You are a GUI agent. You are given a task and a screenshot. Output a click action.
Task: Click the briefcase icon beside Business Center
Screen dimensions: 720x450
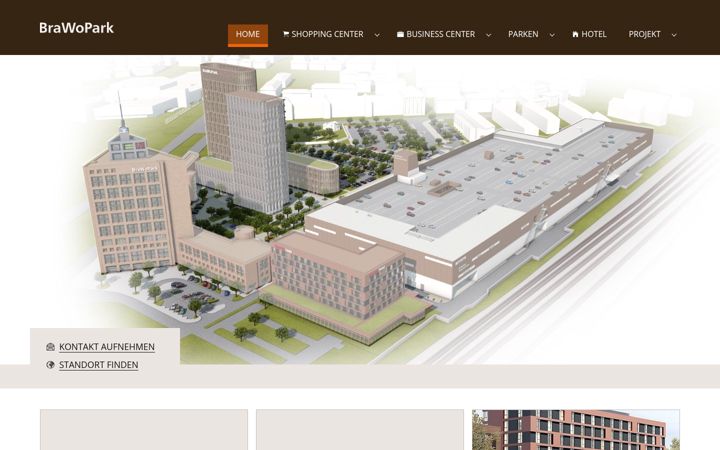400,34
